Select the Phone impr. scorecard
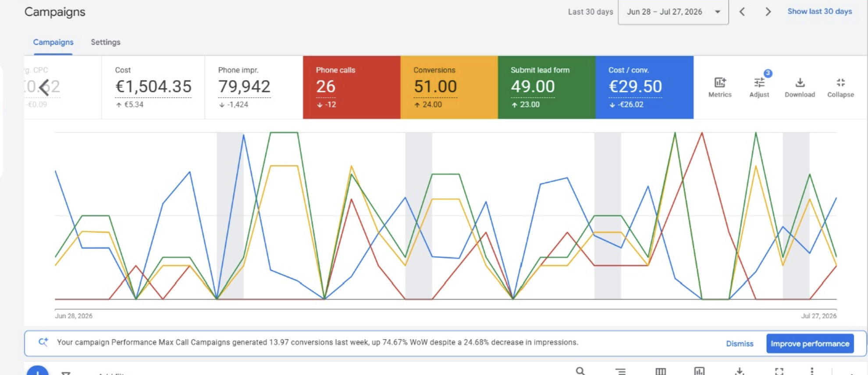 coord(253,87)
